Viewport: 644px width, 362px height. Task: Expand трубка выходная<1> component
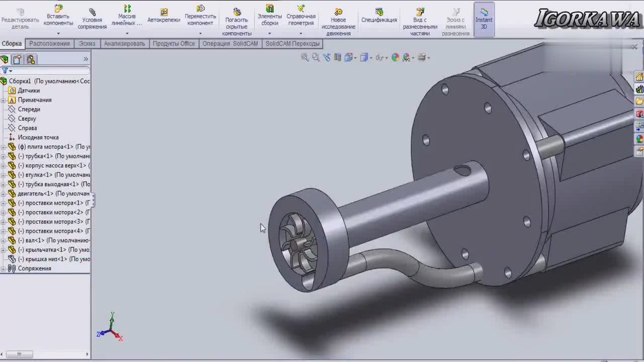click(3, 185)
